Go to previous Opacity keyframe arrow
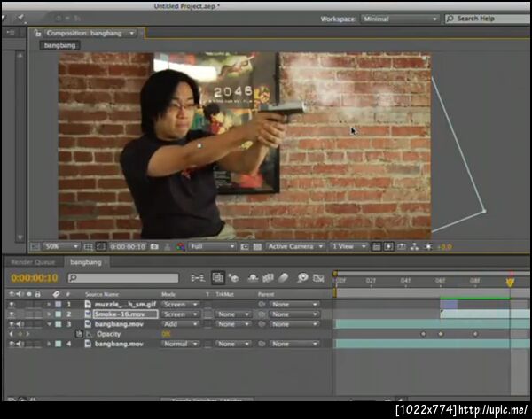 [12, 334]
